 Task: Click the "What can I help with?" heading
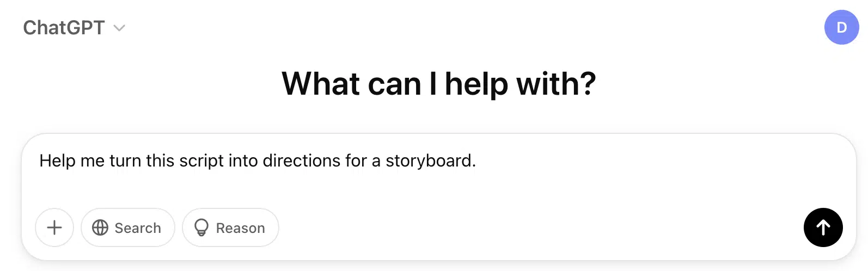tap(438, 84)
